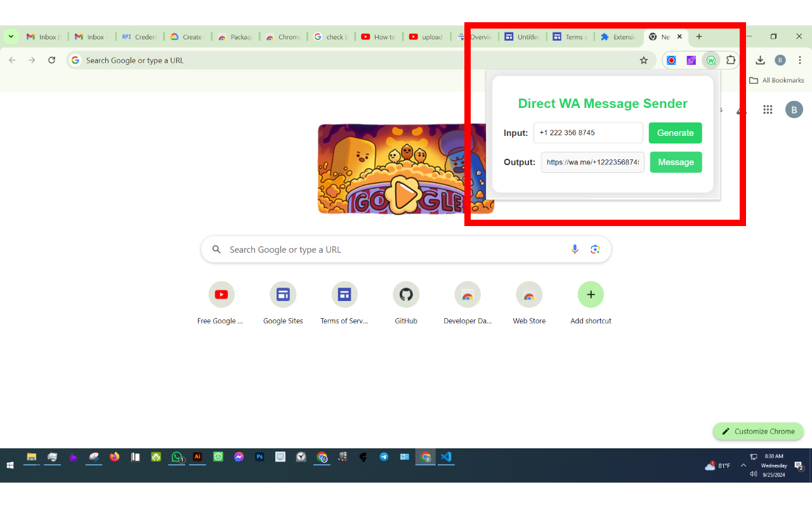This screenshot has width=812, height=508.
Task: Open the Web Store shortcut
Action: (x=529, y=304)
